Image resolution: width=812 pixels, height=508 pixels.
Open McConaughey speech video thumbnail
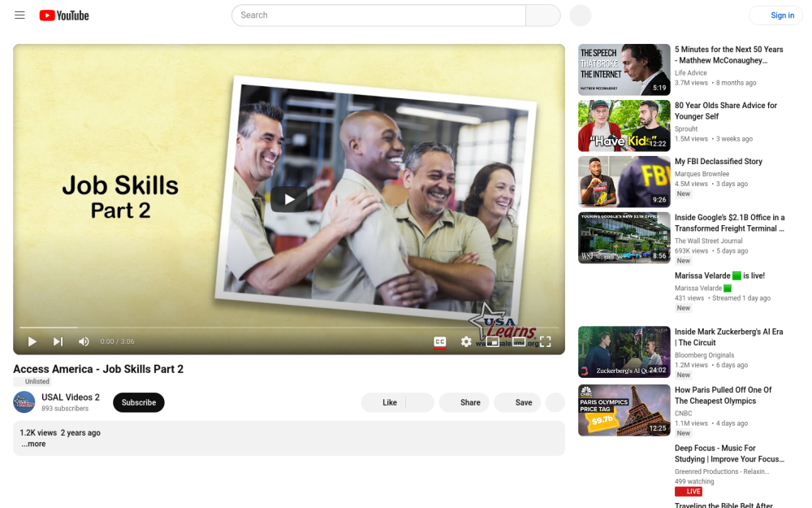624,69
